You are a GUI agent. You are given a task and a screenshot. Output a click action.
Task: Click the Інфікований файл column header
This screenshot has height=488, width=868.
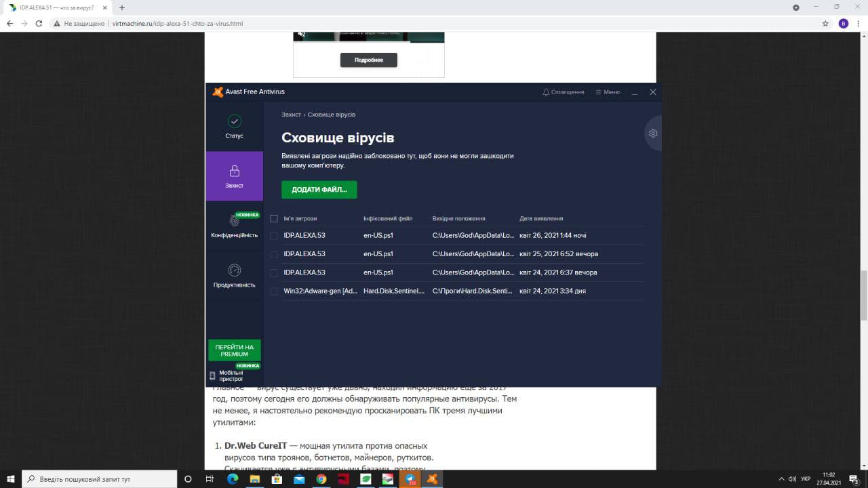(x=388, y=219)
